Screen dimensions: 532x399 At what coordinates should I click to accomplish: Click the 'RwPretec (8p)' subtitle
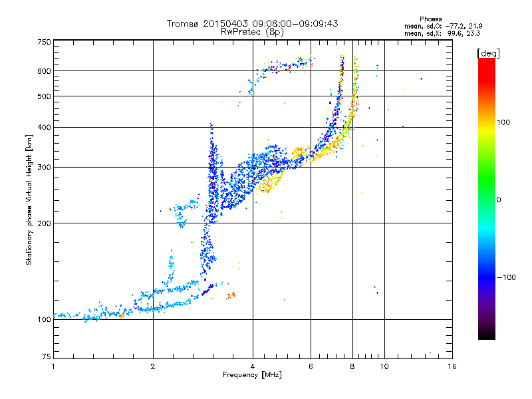[252, 32]
